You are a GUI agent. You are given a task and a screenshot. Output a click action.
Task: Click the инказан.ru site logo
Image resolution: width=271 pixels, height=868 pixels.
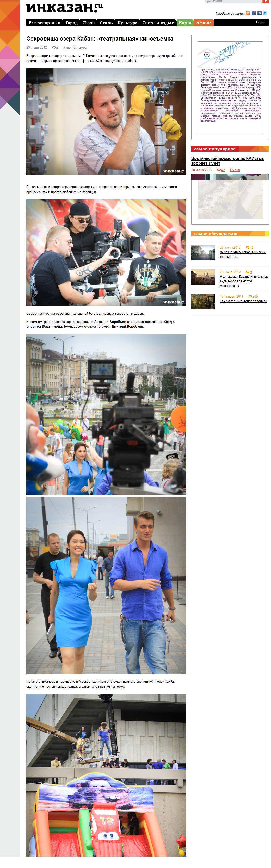click(x=64, y=7)
